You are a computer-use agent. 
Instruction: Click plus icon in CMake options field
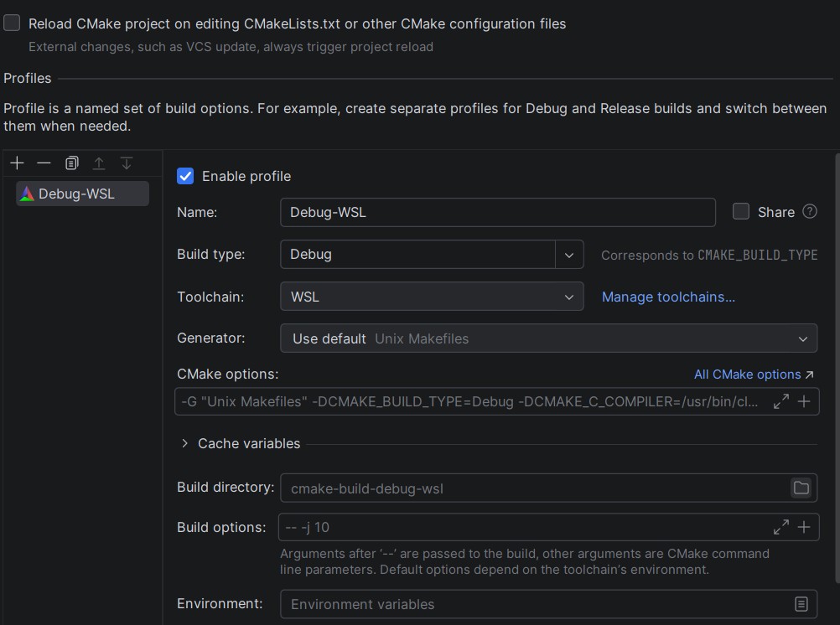(x=804, y=401)
